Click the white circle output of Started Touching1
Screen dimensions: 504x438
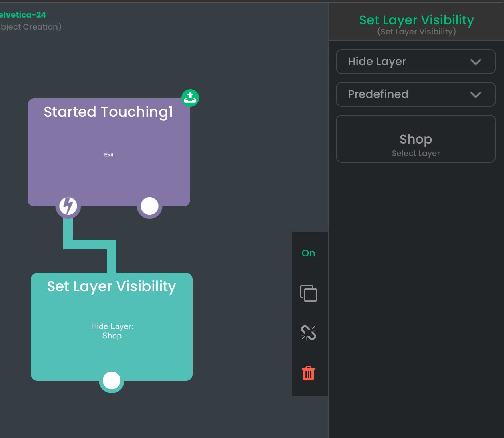[x=150, y=206]
